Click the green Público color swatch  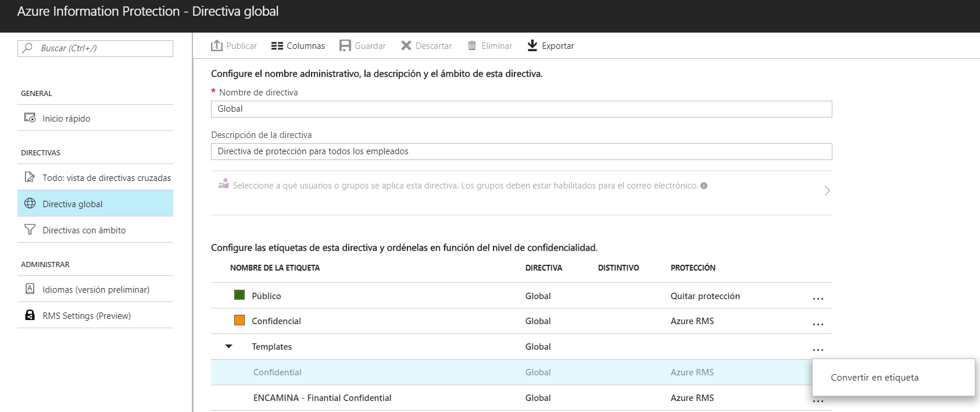(x=239, y=295)
